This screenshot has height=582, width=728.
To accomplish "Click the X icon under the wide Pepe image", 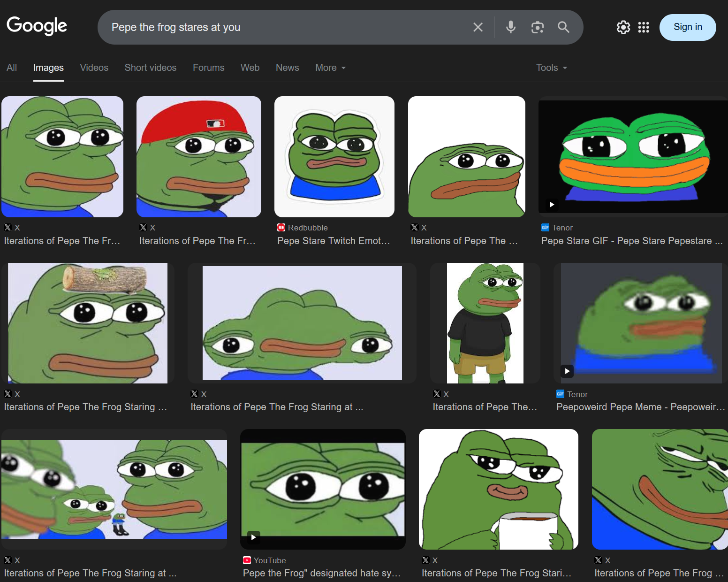I will click(195, 394).
